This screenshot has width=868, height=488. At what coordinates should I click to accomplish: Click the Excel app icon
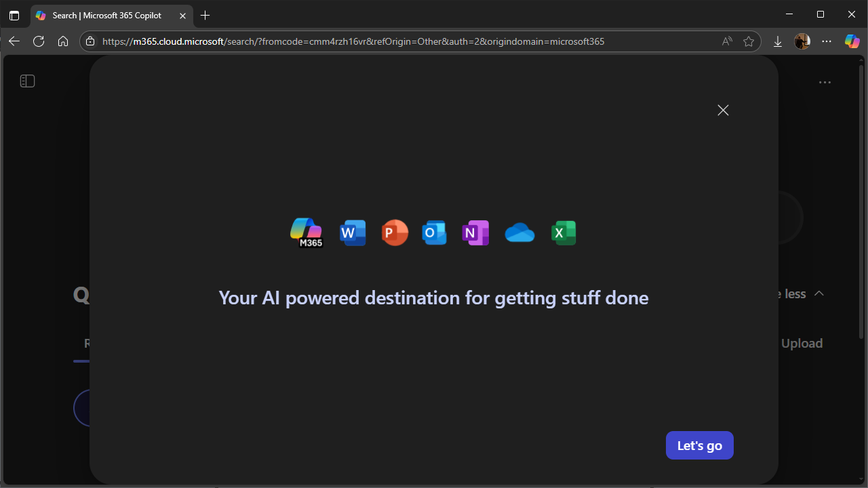pos(563,233)
